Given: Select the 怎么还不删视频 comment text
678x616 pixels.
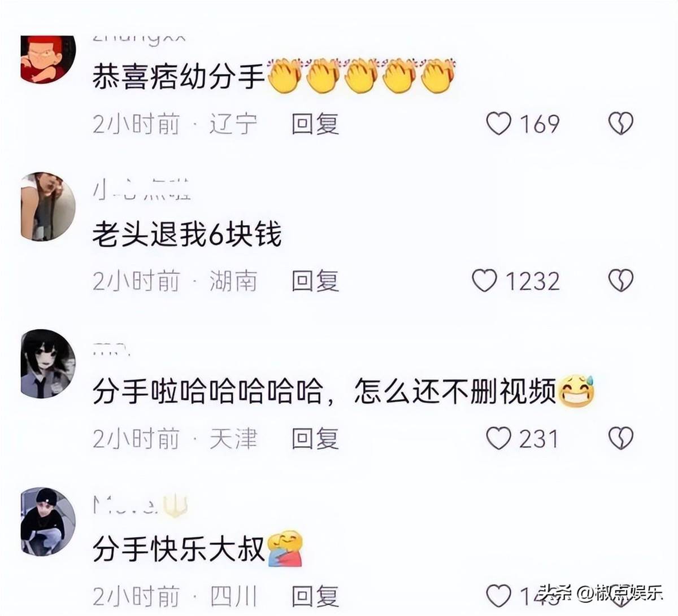Looking at the screenshot, I should click(455, 392).
